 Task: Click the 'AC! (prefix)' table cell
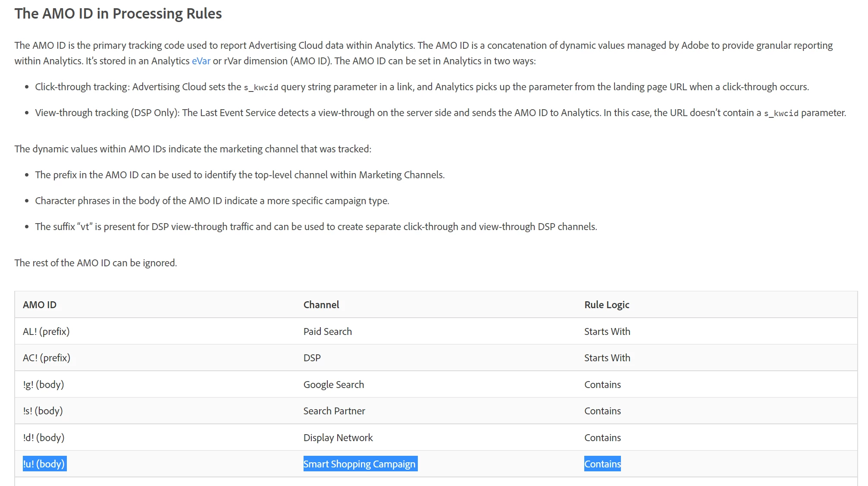click(x=47, y=358)
